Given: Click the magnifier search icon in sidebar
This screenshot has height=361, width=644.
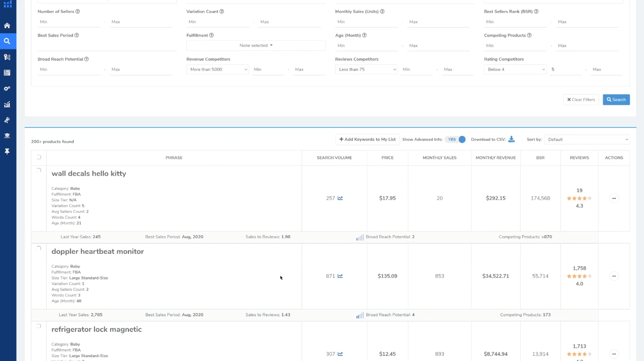Looking at the screenshot, I should (7, 41).
